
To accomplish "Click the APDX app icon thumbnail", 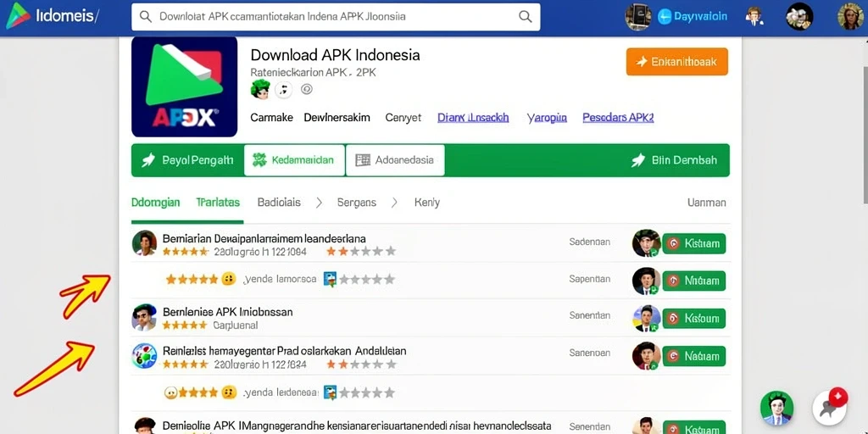I will tap(184, 87).
